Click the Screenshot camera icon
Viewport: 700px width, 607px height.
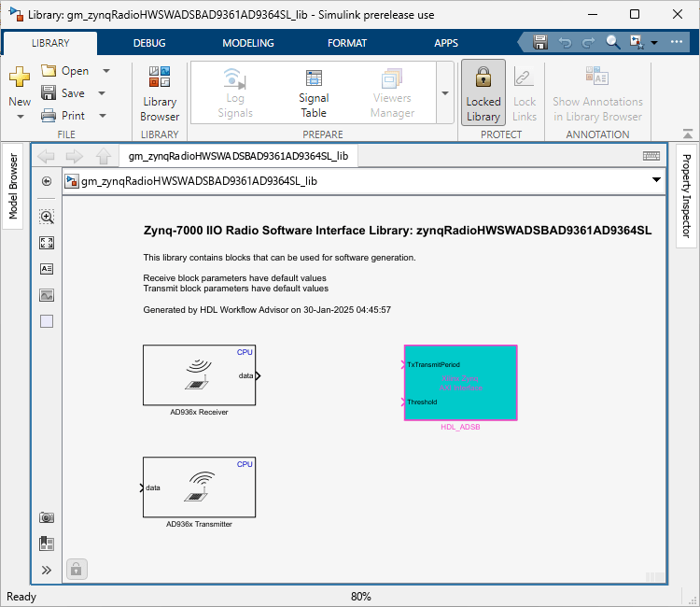coord(47,517)
